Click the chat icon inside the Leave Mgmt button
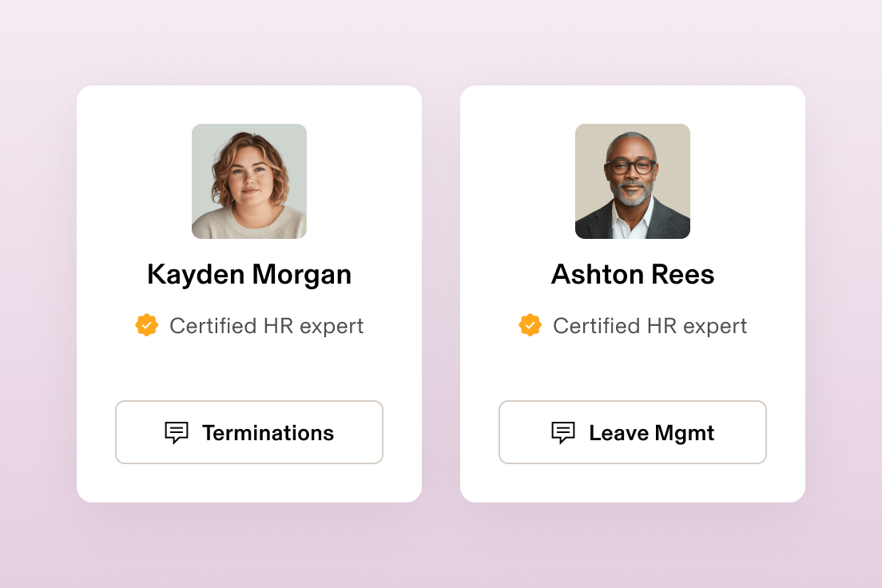Image resolution: width=882 pixels, height=588 pixels. coord(563,432)
